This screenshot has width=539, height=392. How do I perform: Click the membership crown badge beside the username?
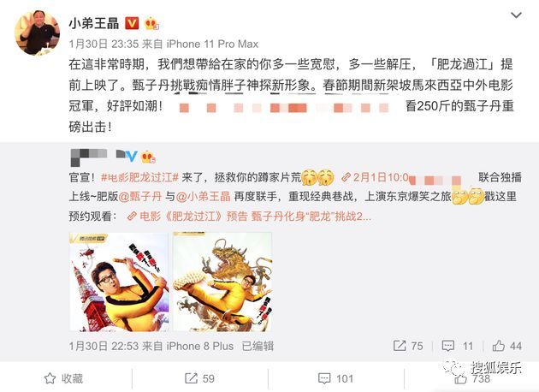[x=151, y=24]
